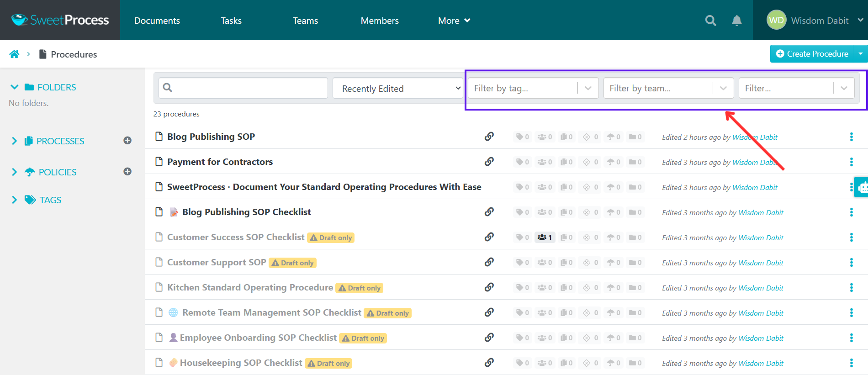Open more options for Housekeeping SOP Checklist

[851, 363]
